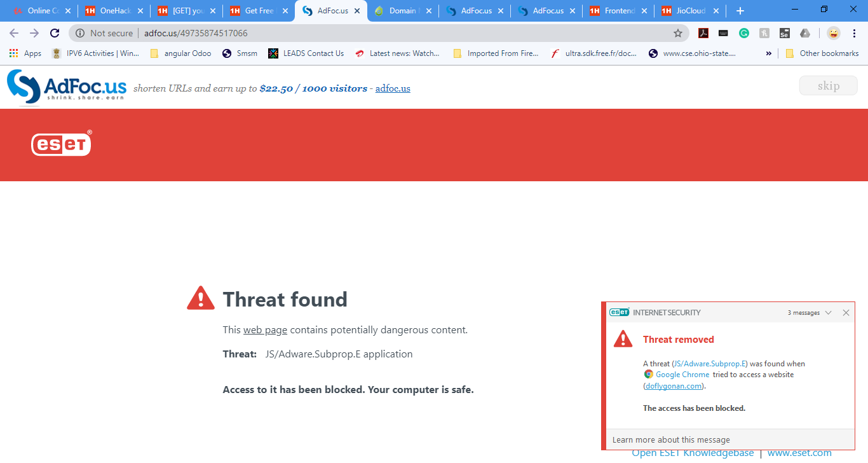
Task: Bookmark this page with the star icon
Action: (x=678, y=33)
